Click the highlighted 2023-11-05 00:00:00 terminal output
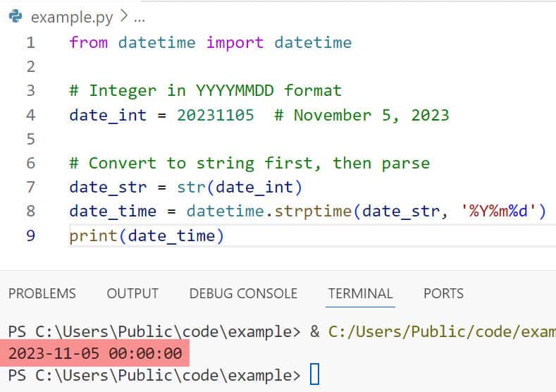 point(95,353)
